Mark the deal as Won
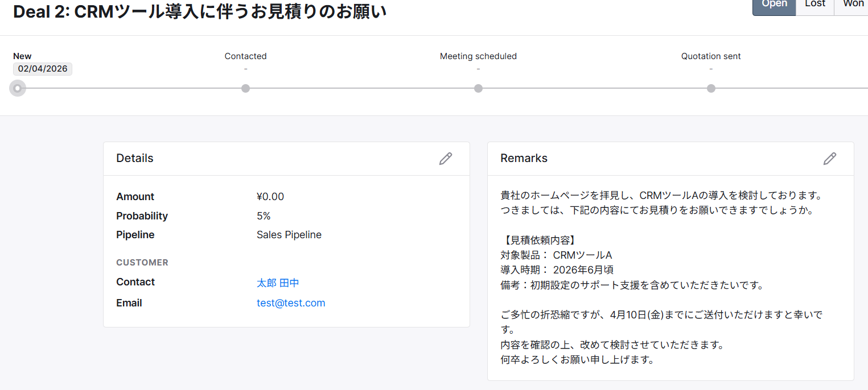868x390 pixels. click(x=853, y=5)
